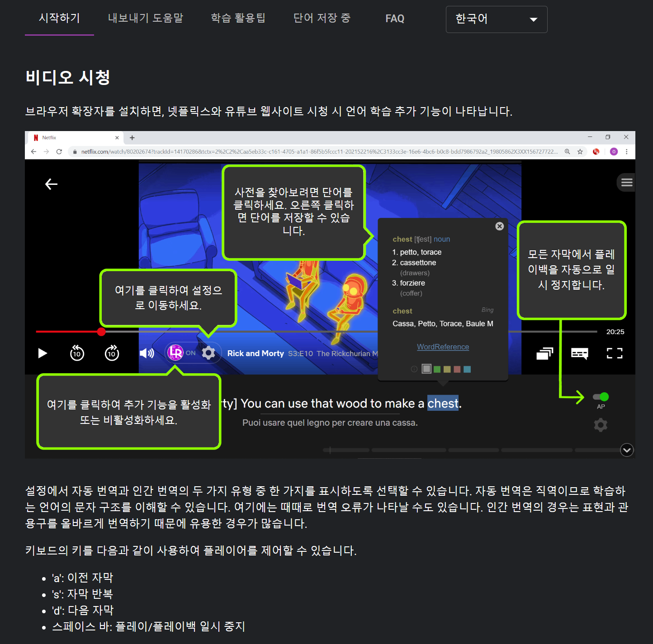Click 'Cassa, Petto, Torace, Baule M' translation
The height and width of the screenshot is (644, 653).
coord(443,324)
